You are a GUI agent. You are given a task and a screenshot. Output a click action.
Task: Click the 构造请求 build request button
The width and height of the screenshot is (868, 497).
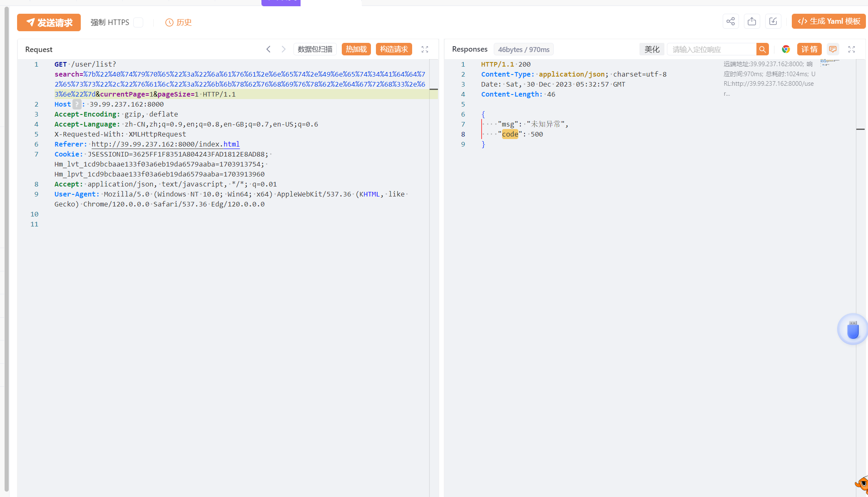394,49
